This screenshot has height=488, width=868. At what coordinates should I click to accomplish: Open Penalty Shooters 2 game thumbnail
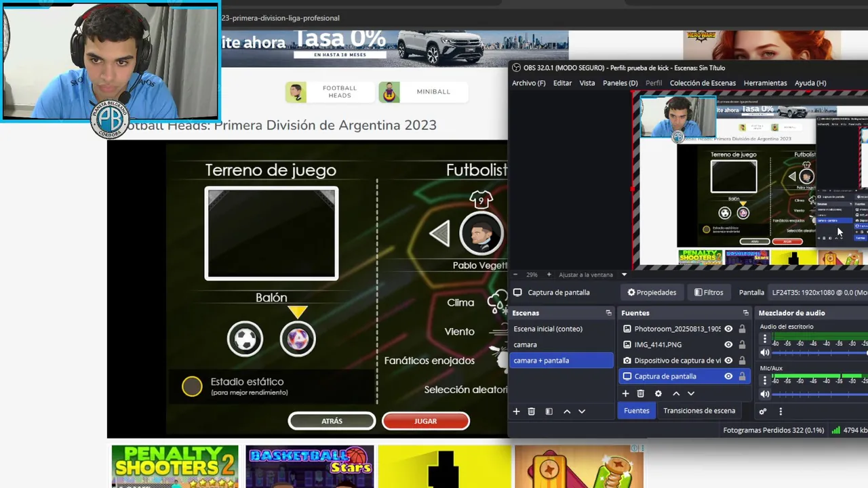click(x=175, y=466)
